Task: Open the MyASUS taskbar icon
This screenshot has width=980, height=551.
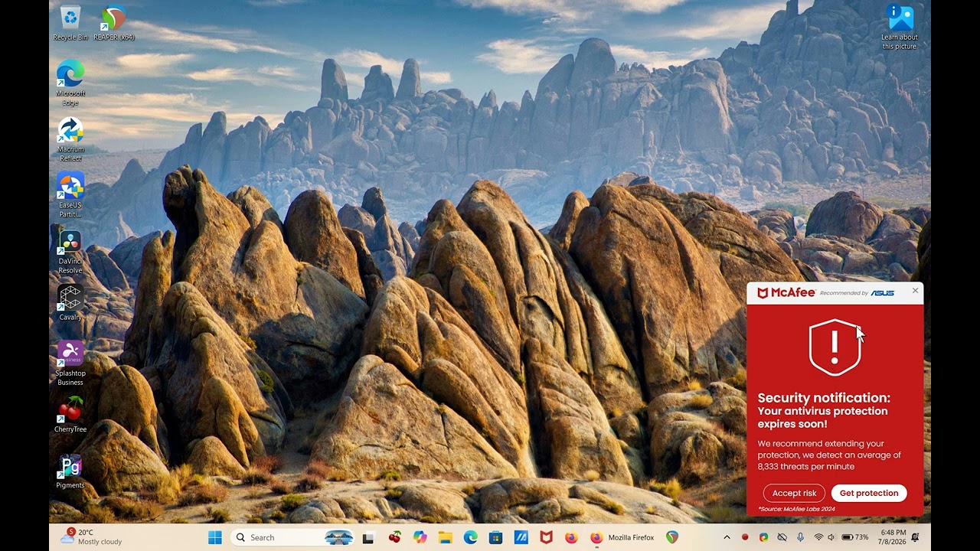Action: pos(521,537)
